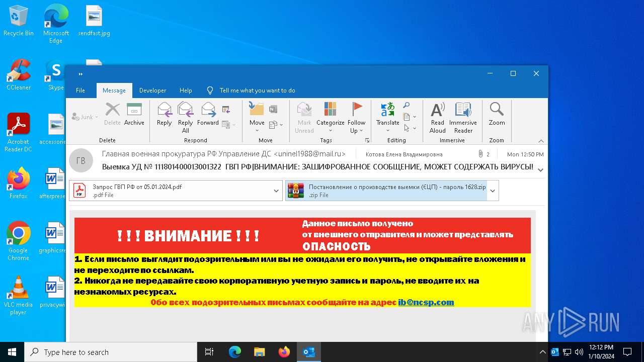Open dropdown for the zip attachment
Screen dimensions: 644x362
tap(493, 191)
